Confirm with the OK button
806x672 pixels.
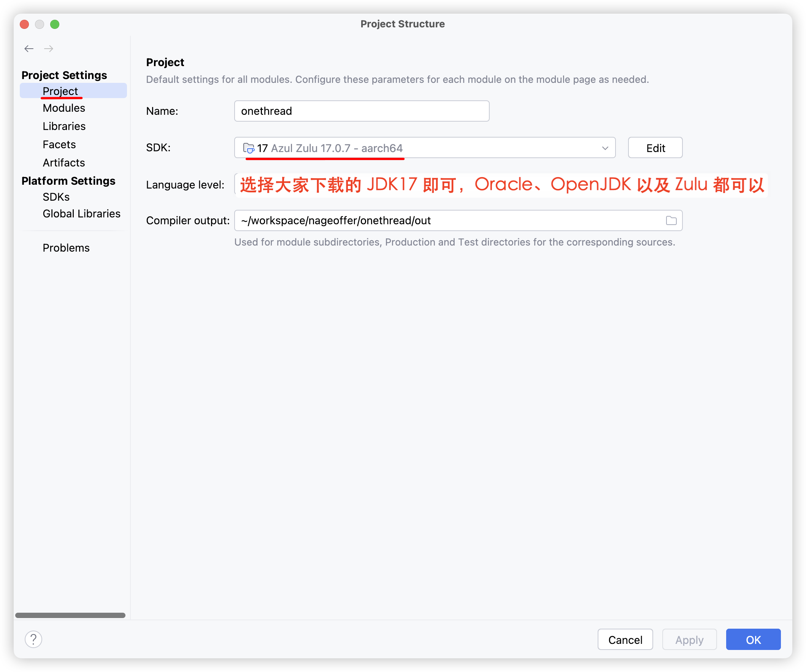tap(754, 640)
